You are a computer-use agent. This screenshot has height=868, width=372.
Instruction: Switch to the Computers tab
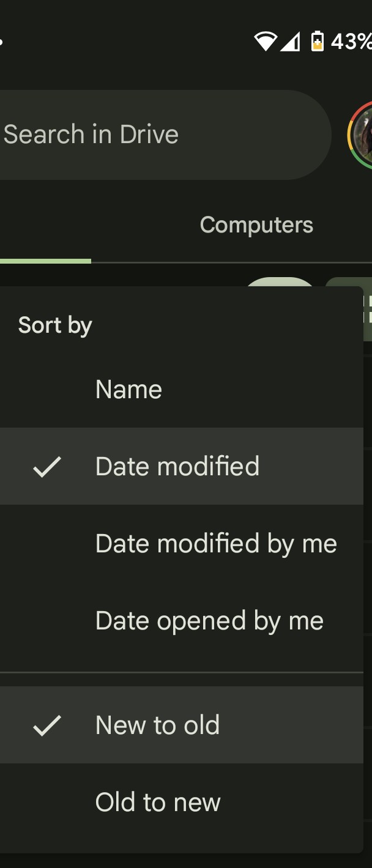pyautogui.click(x=256, y=225)
